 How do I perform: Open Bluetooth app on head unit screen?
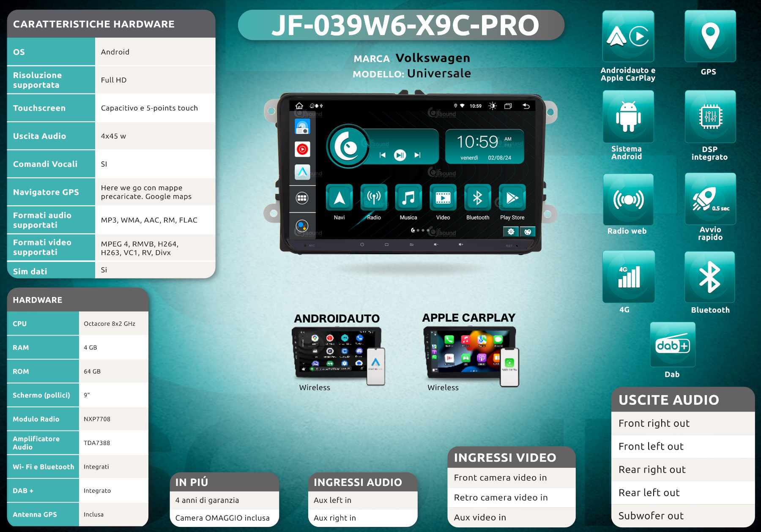tap(477, 198)
